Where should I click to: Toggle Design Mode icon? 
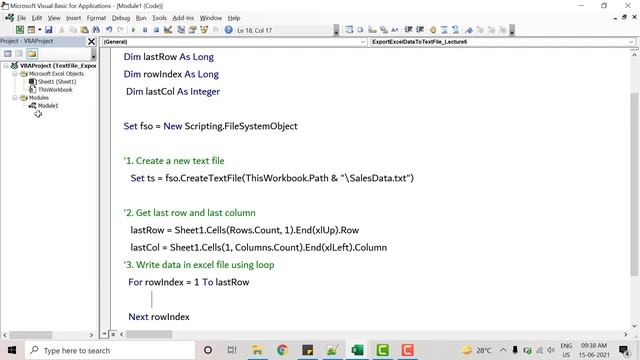pyautogui.click(x=168, y=30)
